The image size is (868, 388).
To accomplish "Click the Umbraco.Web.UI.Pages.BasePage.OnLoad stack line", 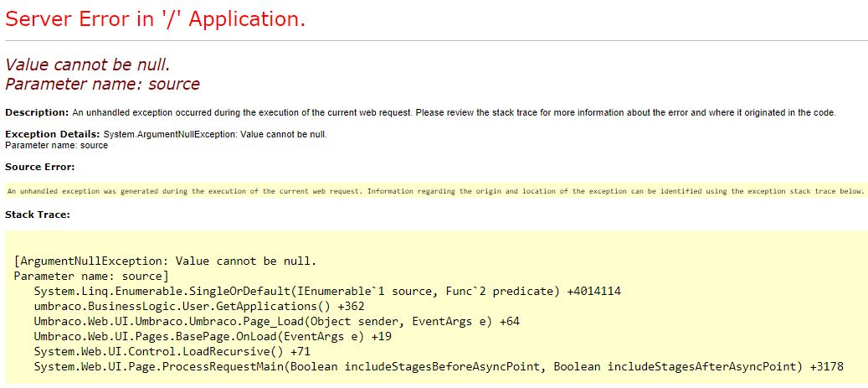I will tap(213, 336).
